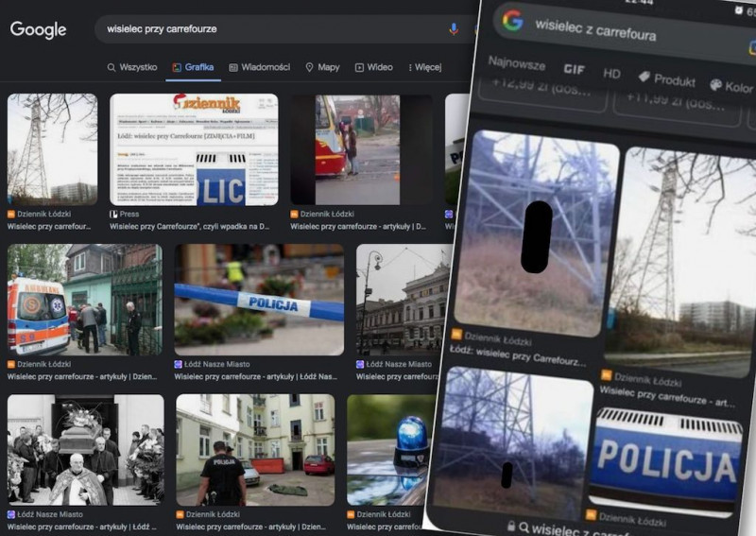Open the Dziennik Łódzki newspaper page thumbnail
The width and height of the screenshot is (756, 536).
tap(194, 149)
